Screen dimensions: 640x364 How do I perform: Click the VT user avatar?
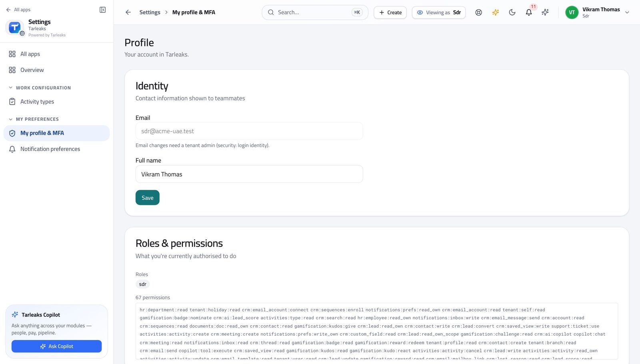[572, 12]
